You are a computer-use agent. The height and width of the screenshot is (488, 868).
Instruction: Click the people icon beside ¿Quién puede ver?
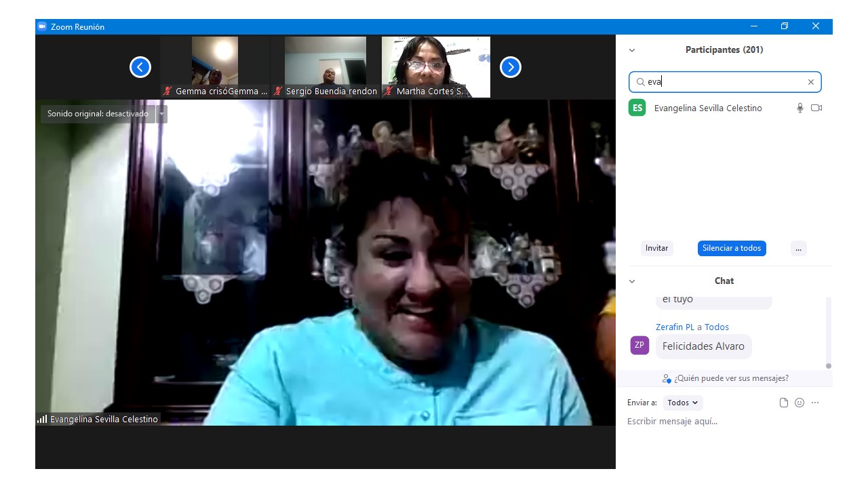click(x=667, y=378)
